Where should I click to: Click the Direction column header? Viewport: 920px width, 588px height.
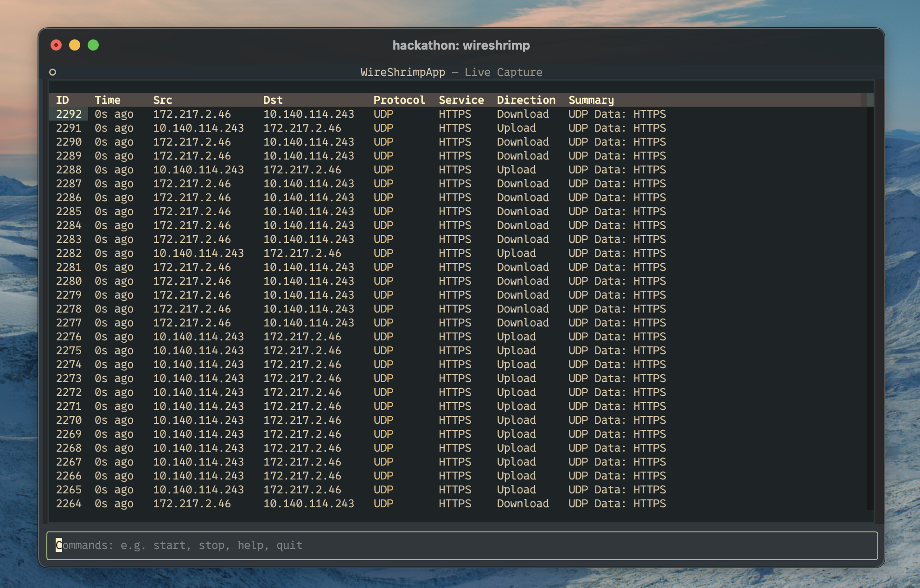tap(526, 100)
